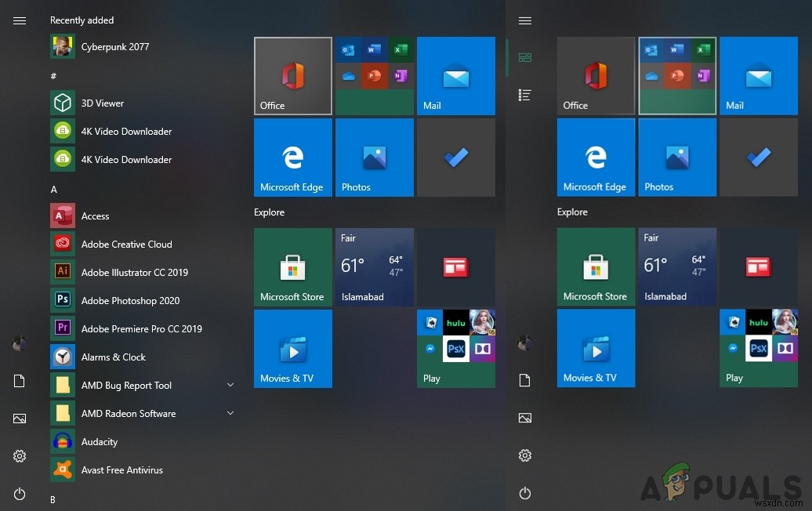Open Microsoft Store tile in right Start menu

(596, 267)
